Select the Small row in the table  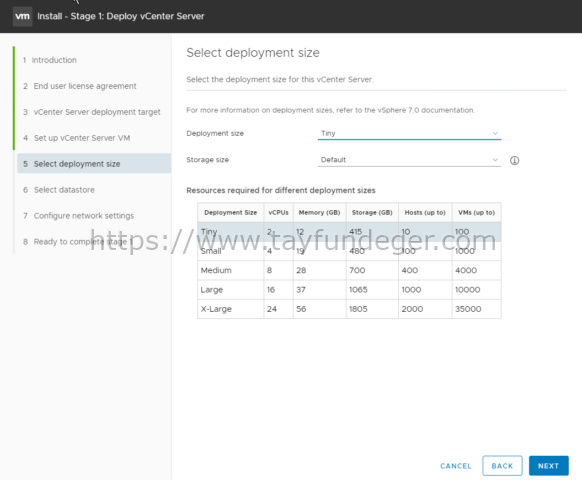pos(349,251)
